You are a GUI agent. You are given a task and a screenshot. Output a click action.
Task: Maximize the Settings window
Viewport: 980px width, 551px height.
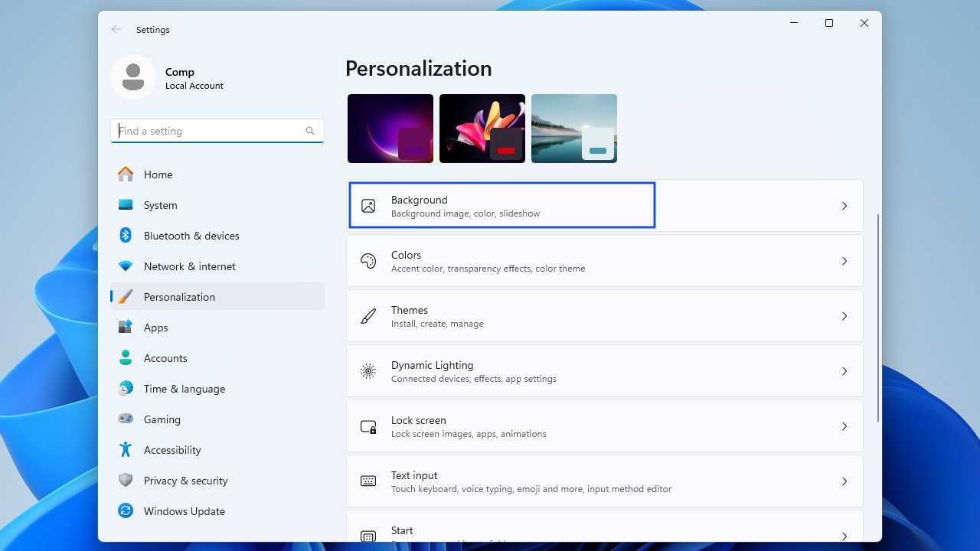pos(829,23)
